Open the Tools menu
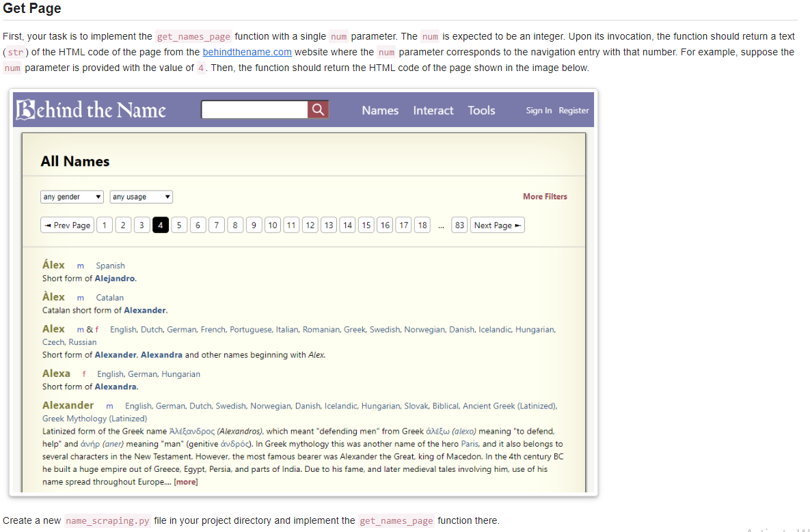The height and width of the screenshot is (532, 810). click(x=481, y=110)
